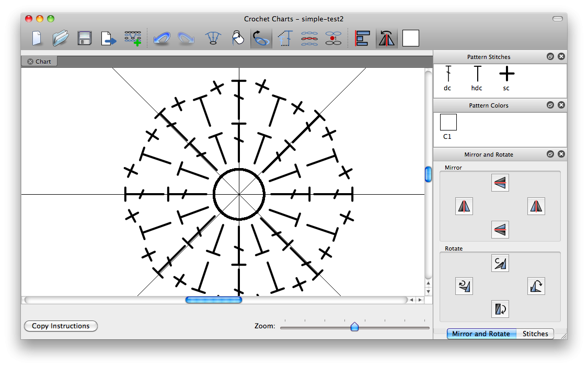The width and height of the screenshot is (588, 368).
Task: Click the C1 color swatch
Action: [448, 123]
